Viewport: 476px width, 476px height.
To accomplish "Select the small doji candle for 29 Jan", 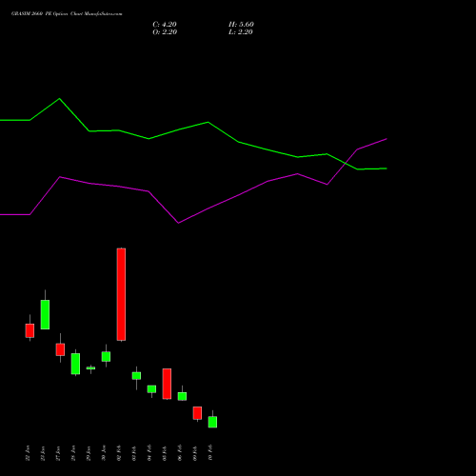I will coord(90,368).
